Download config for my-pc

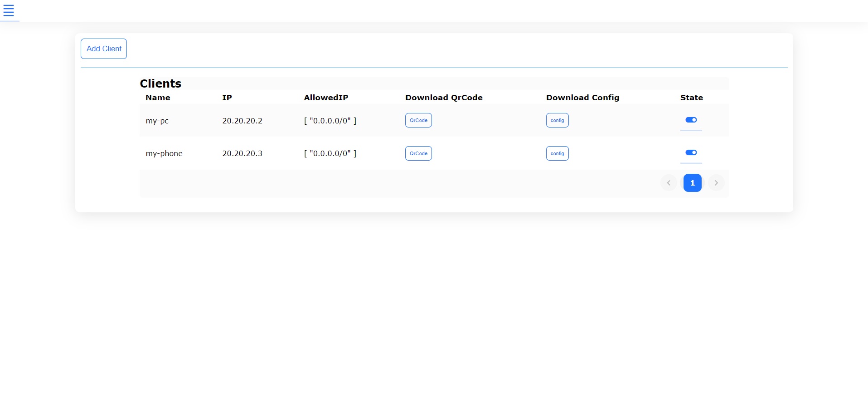[x=557, y=120]
